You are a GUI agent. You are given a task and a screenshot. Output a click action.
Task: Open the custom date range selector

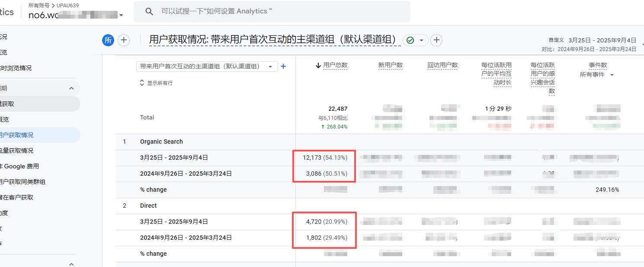(x=602, y=40)
